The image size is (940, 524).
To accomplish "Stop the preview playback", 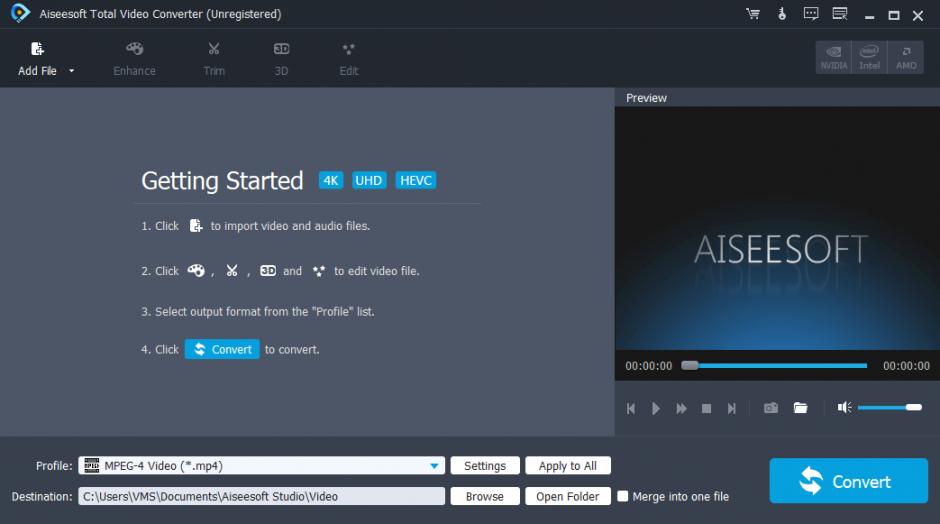I will pyautogui.click(x=706, y=408).
